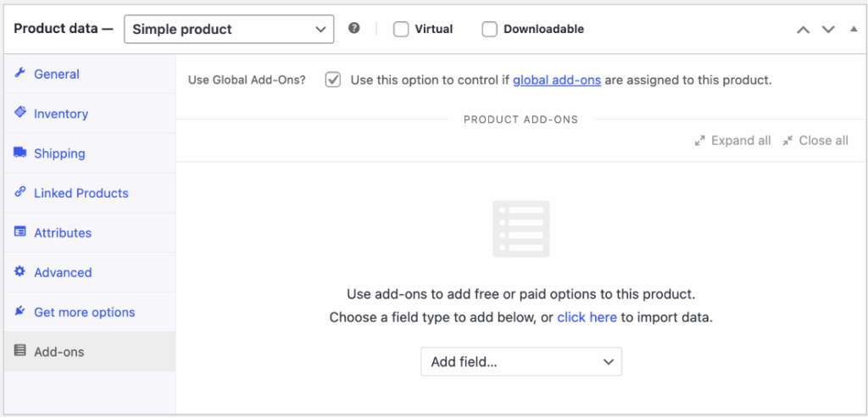Image resolution: width=868 pixels, height=417 pixels.
Task: Open the Shipping tab
Action: tap(90, 153)
